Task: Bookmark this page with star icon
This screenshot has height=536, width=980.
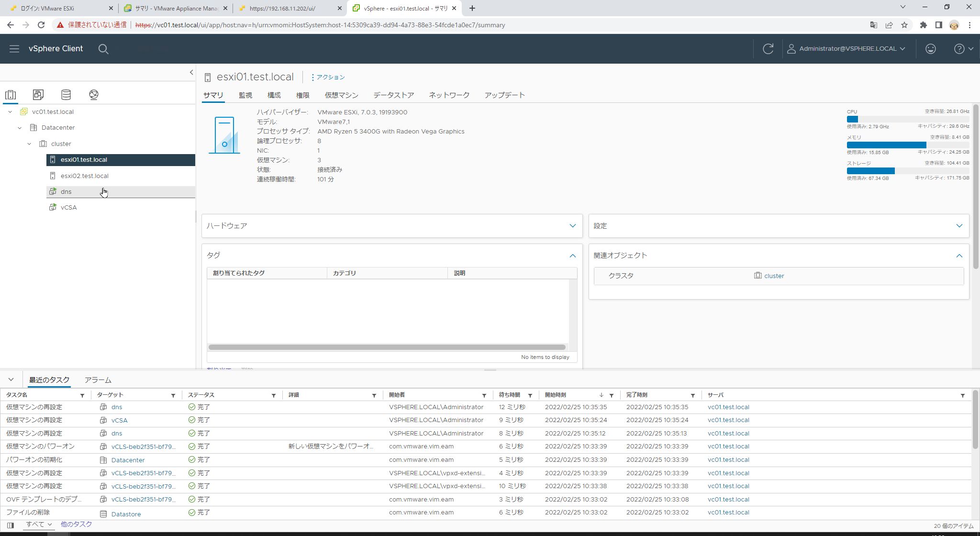Action: pos(904,25)
